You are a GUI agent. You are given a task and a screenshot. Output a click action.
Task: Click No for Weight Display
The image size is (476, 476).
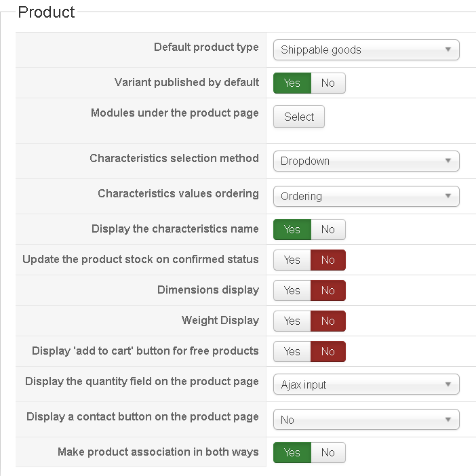328,321
